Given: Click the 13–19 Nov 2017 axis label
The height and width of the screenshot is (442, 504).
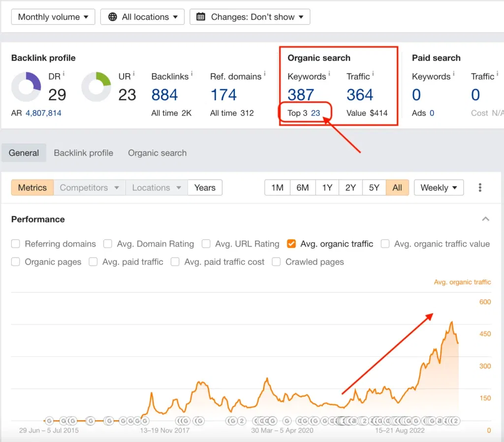Looking at the screenshot, I should [x=164, y=430].
